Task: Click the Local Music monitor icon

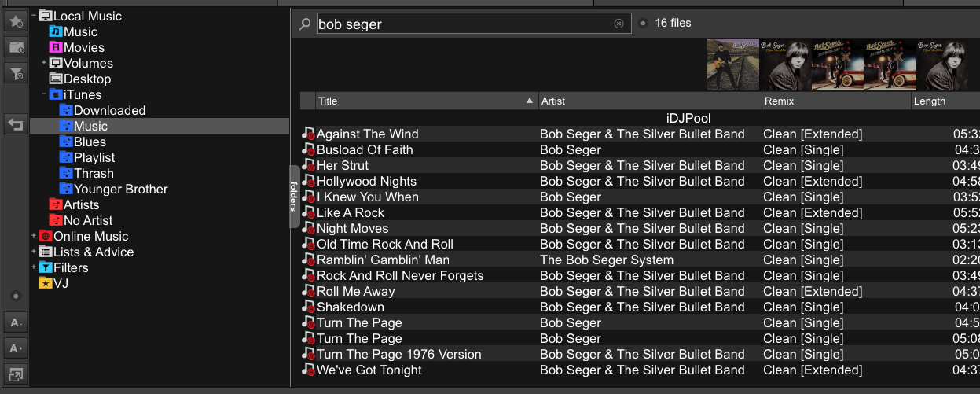Action: [46, 16]
